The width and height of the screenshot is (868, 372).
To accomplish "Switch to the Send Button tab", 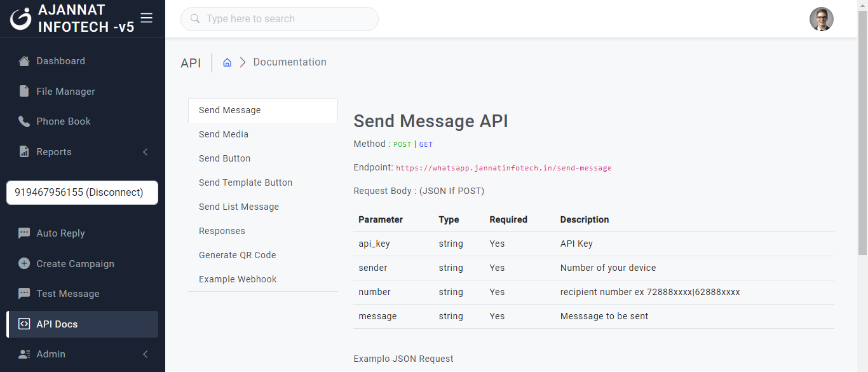I will tap(224, 158).
